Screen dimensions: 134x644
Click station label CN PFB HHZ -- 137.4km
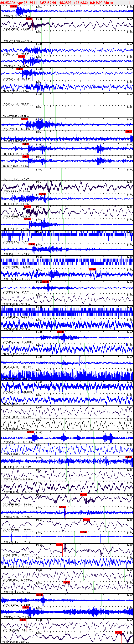click(x=16, y=429)
